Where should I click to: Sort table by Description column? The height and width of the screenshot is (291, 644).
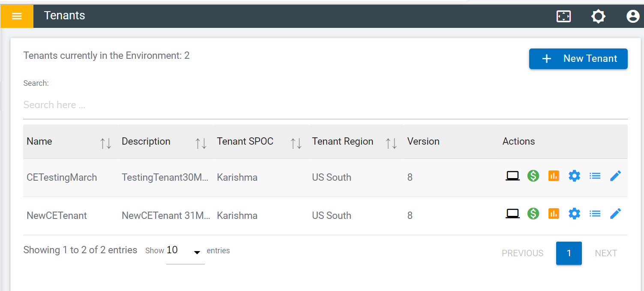point(201,143)
